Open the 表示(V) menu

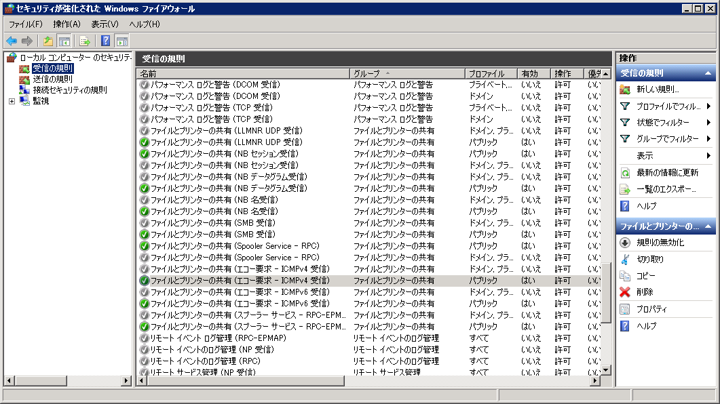point(105,24)
